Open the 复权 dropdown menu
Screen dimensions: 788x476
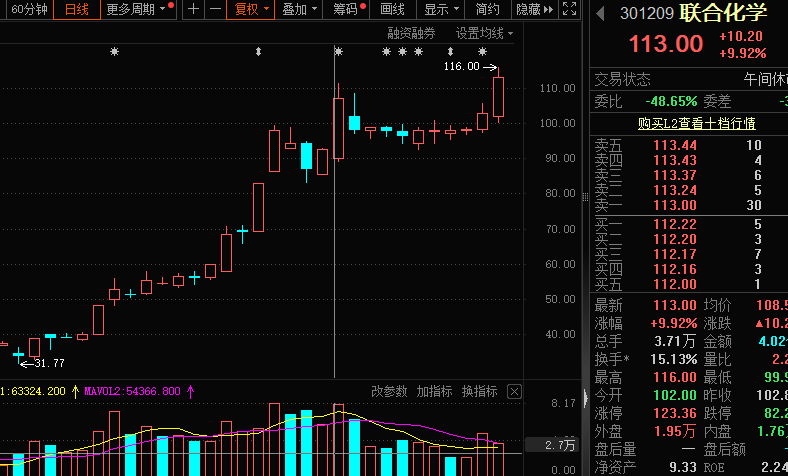coord(249,9)
